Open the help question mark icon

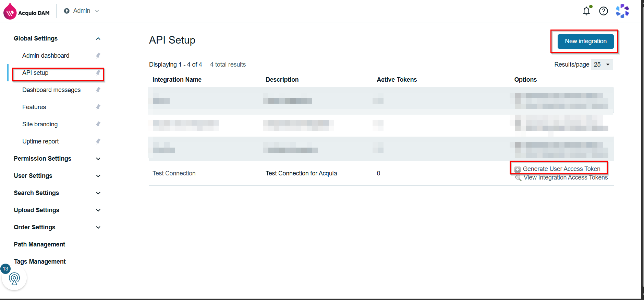click(x=604, y=11)
